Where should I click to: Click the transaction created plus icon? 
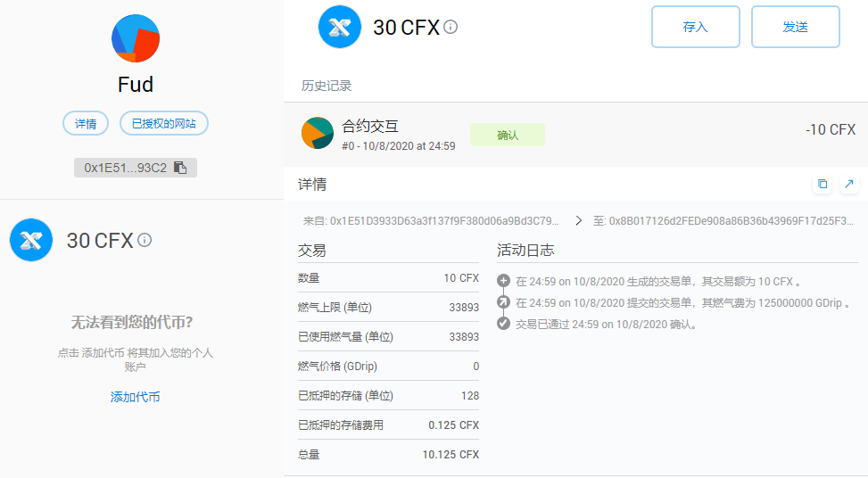[503, 281]
